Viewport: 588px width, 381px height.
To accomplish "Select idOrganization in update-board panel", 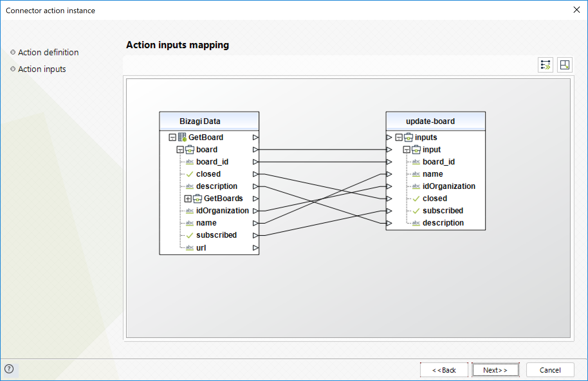I will [449, 186].
